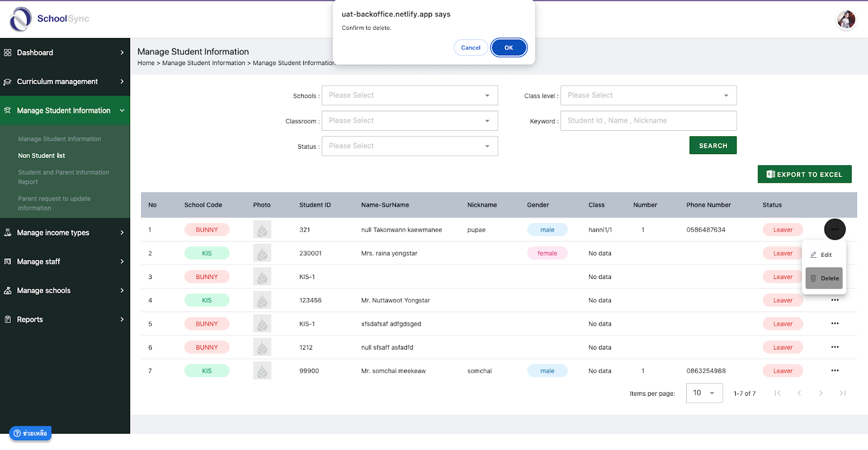868x450 pixels.
Task: Click the Dashboard grid icon
Action: 8,53
